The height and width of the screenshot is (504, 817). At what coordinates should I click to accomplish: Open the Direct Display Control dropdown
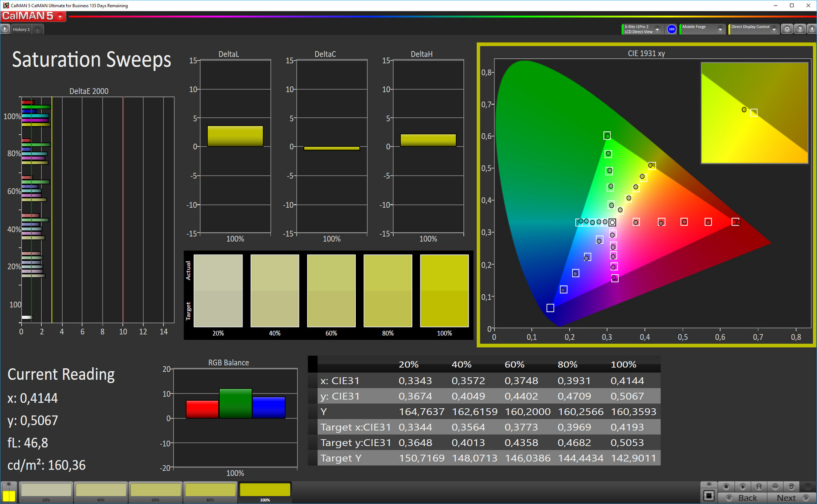(x=774, y=29)
